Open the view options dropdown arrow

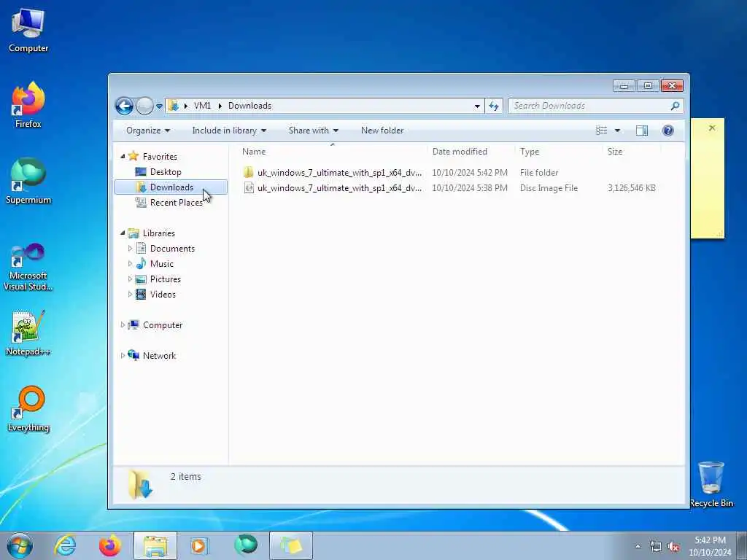(x=617, y=131)
